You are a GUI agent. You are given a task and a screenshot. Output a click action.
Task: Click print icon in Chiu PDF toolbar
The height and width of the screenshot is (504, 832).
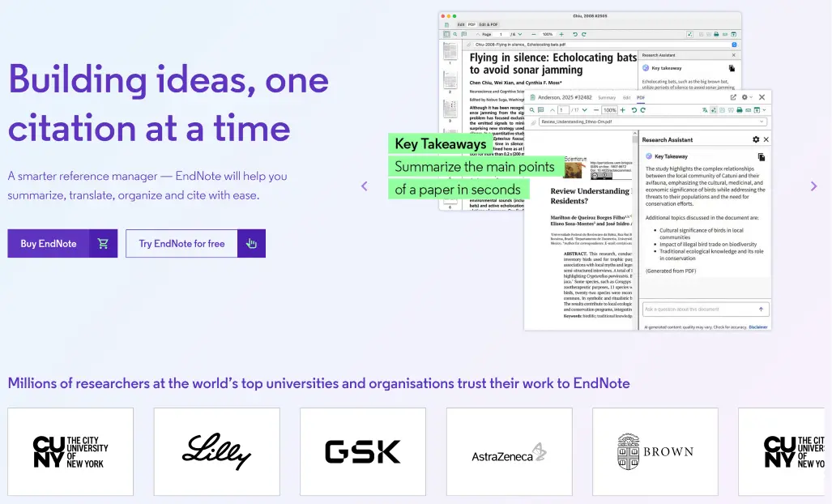(x=716, y=35)
